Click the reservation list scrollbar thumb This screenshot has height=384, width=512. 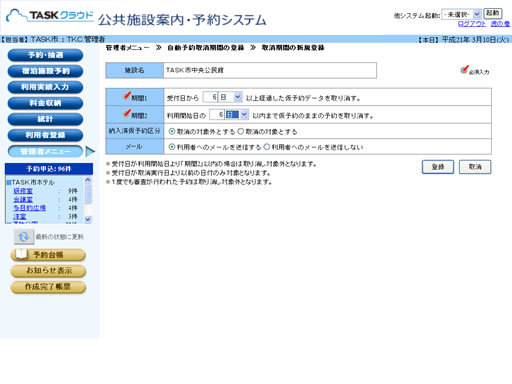pyautogui.click(x=88, y=194)
